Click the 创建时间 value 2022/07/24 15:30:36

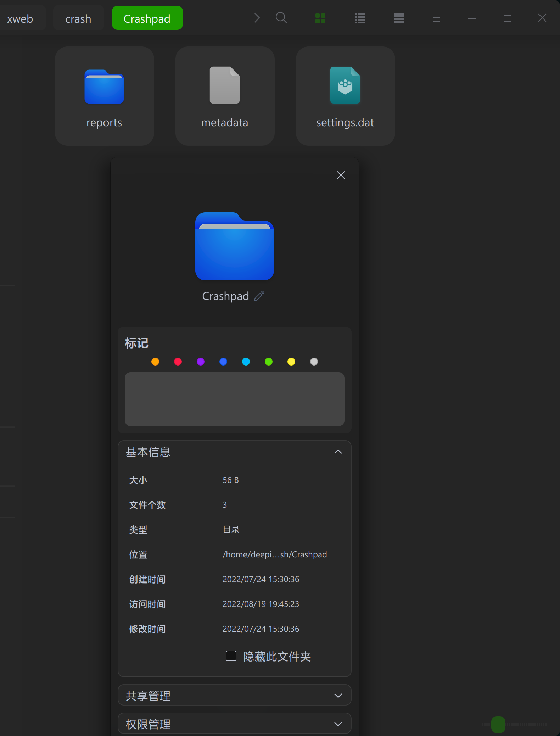click(x=261, y=579)
